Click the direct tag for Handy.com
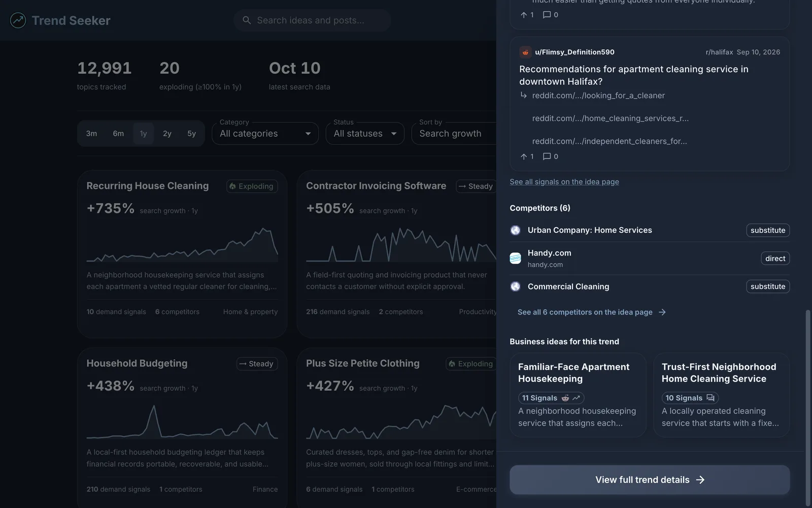 pyautogui.click(x=775, y=258)
